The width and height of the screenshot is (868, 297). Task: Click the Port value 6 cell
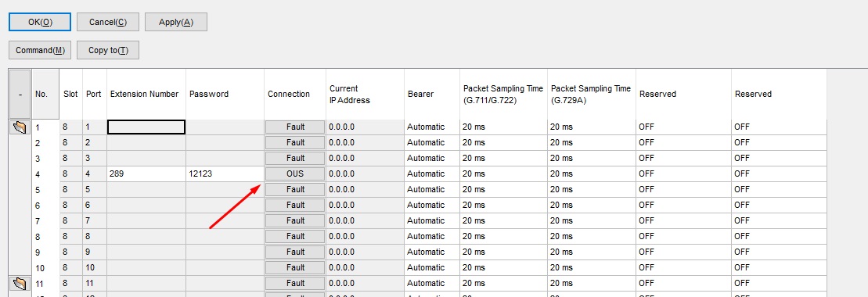94,206
